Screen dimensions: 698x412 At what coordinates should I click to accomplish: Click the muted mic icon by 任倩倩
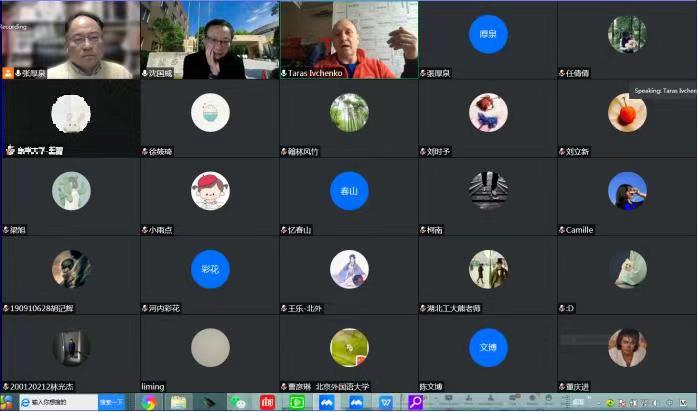click(563, 73)
